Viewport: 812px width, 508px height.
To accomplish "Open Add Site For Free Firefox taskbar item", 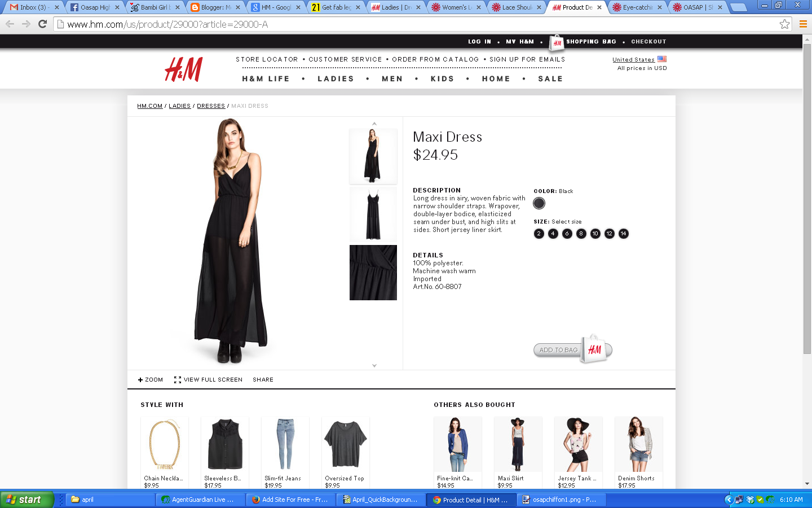I will pyautogui.click(x=291, y=500).
